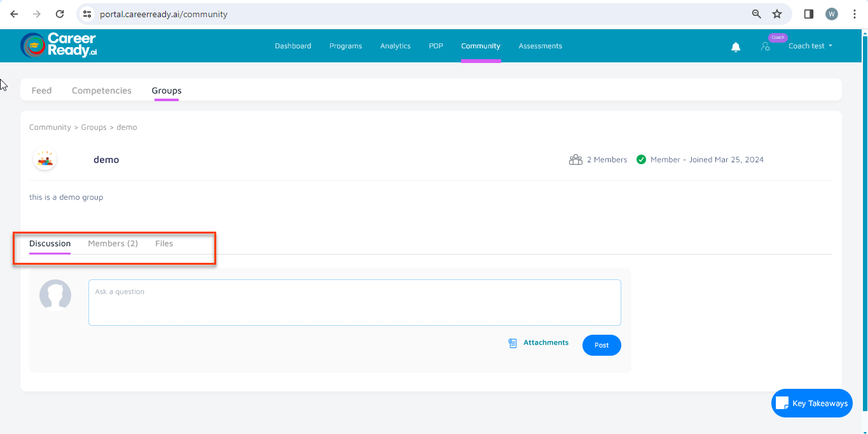Open the Key Takeaways panel
The height and width of the screenshot is (434, 868).
pyautogui.click(x=811, y=403)
